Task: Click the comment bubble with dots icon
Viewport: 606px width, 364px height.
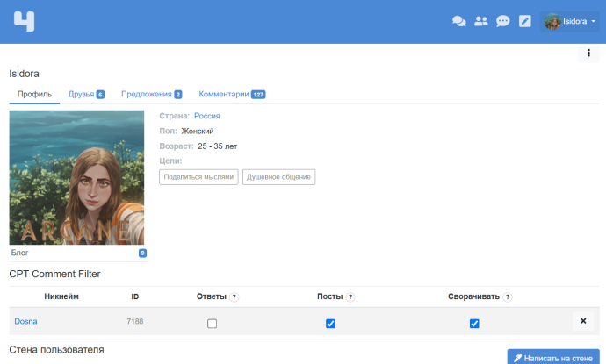Action: [x=503, y=21]
